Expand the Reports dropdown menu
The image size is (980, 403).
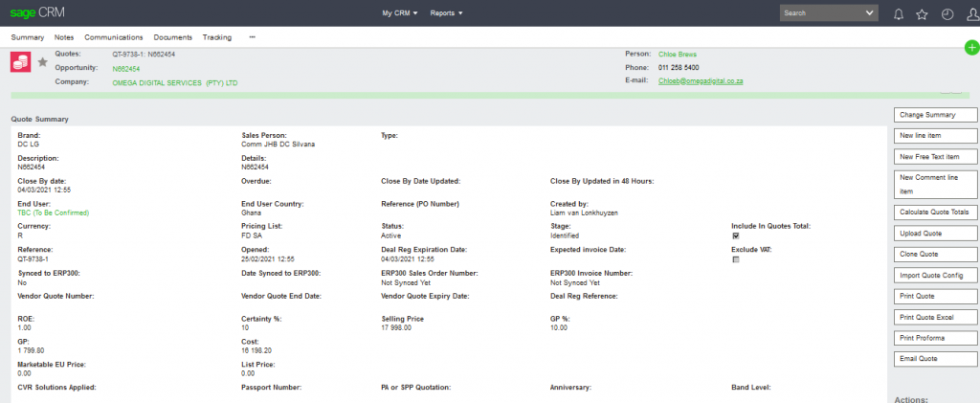click(x=446, y=13)
